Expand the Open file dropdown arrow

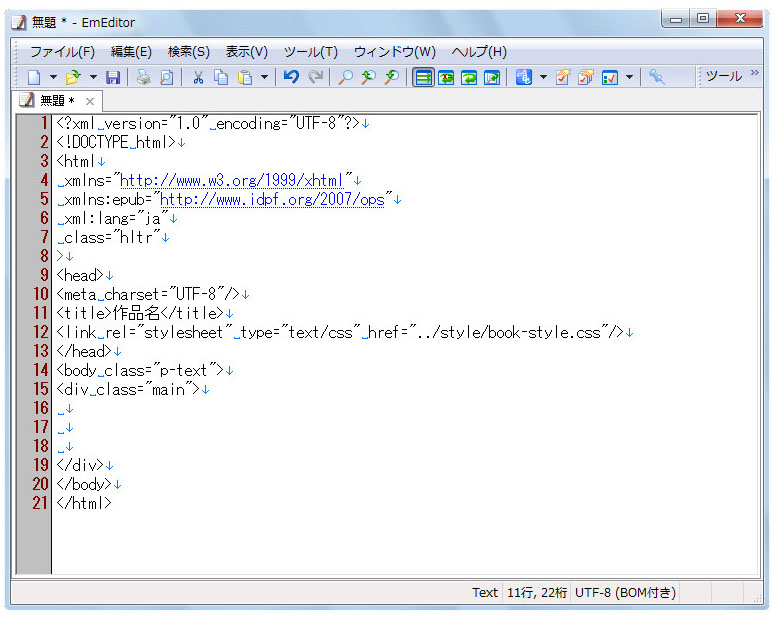pyautogui.click(x=93, y=77)
